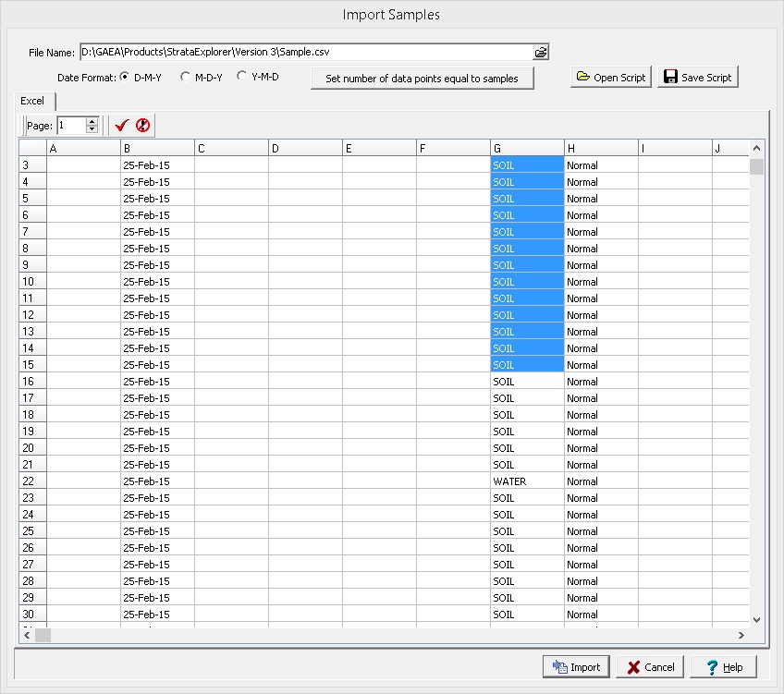Click the red checkmark toolbar icon
Image resolution: width=784 pixels, height=694 pixels.
[x=121, y=125]
